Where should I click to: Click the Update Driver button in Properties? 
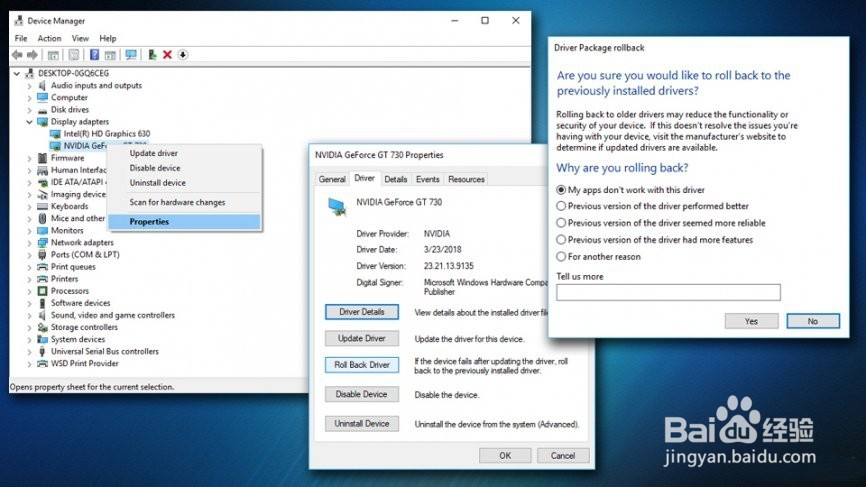click(x=362, y=338)
